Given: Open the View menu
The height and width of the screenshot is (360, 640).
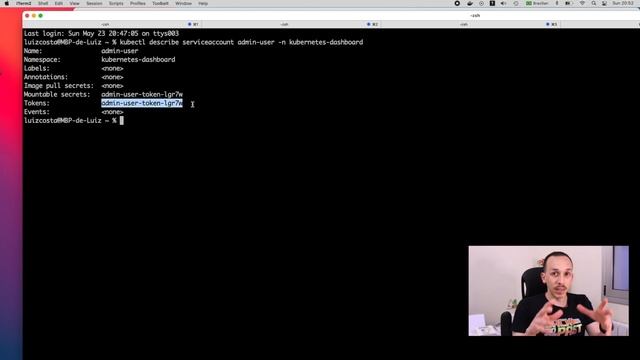Looking at the screenshot, I should [74, 3].
